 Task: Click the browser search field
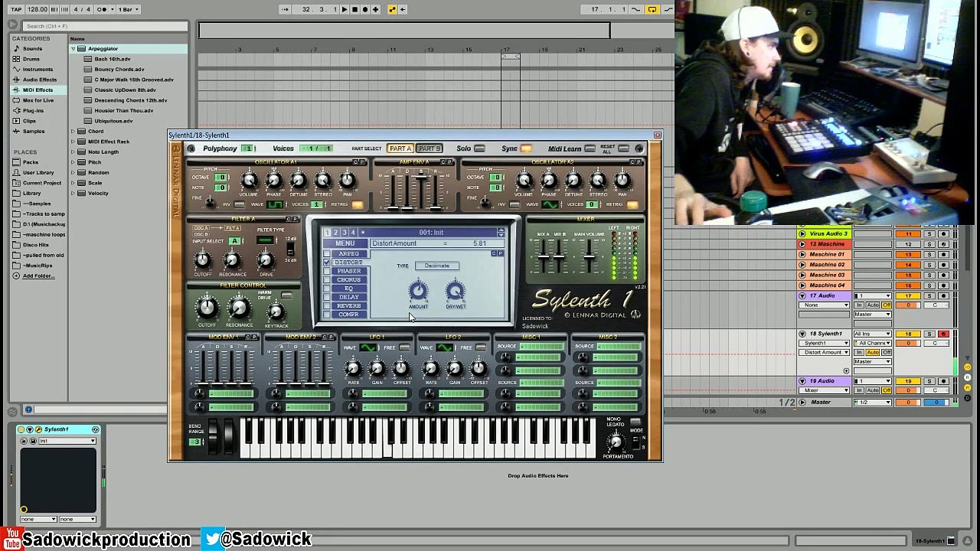click(x=105, y=26)
